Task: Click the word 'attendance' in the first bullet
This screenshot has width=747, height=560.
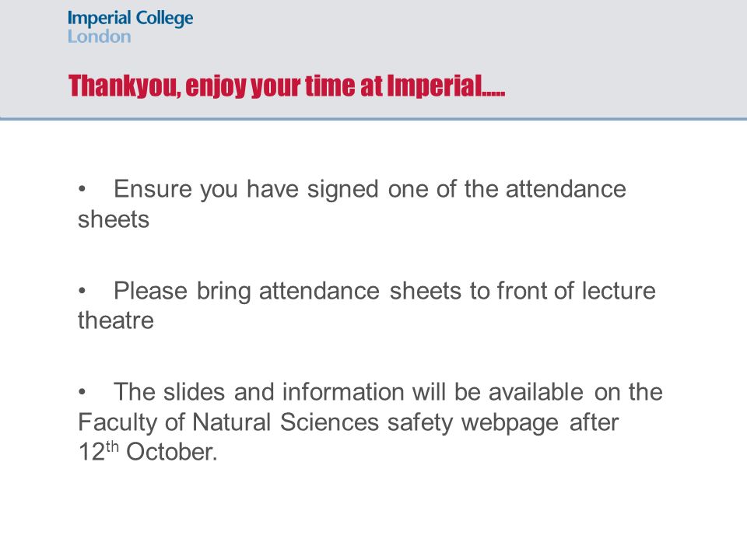Action: tap(566, 189)
